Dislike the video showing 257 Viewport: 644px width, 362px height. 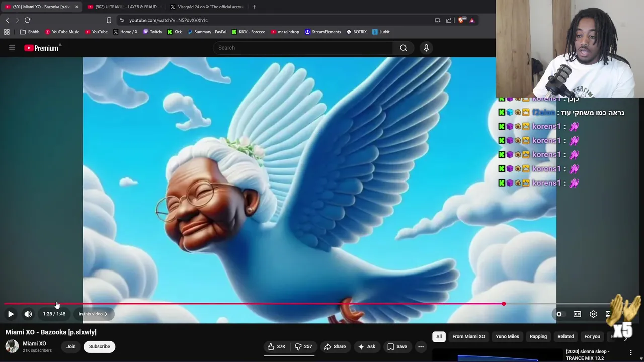pos(303,346)
